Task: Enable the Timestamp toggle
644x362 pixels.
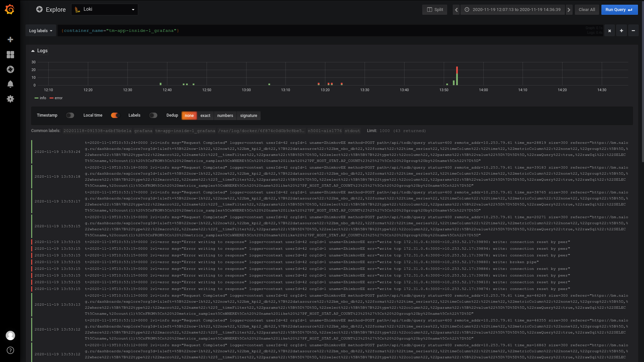Action: [70, 115]
